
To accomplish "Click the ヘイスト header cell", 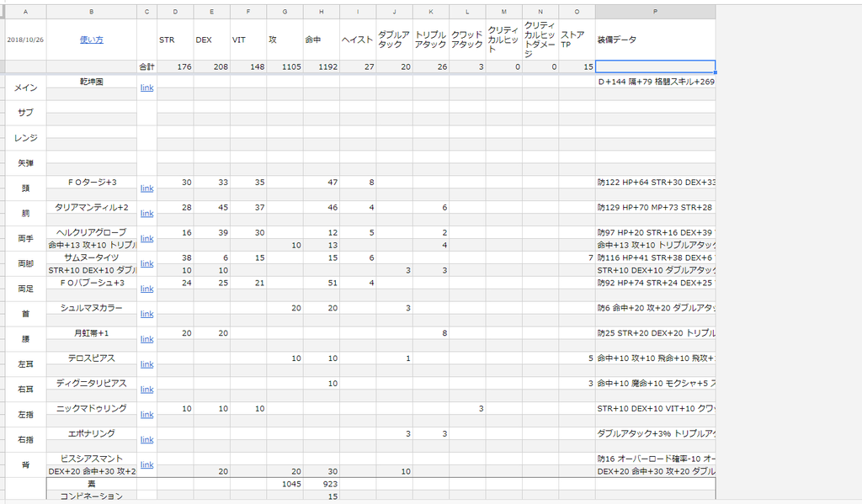I will tap(358, 40).
